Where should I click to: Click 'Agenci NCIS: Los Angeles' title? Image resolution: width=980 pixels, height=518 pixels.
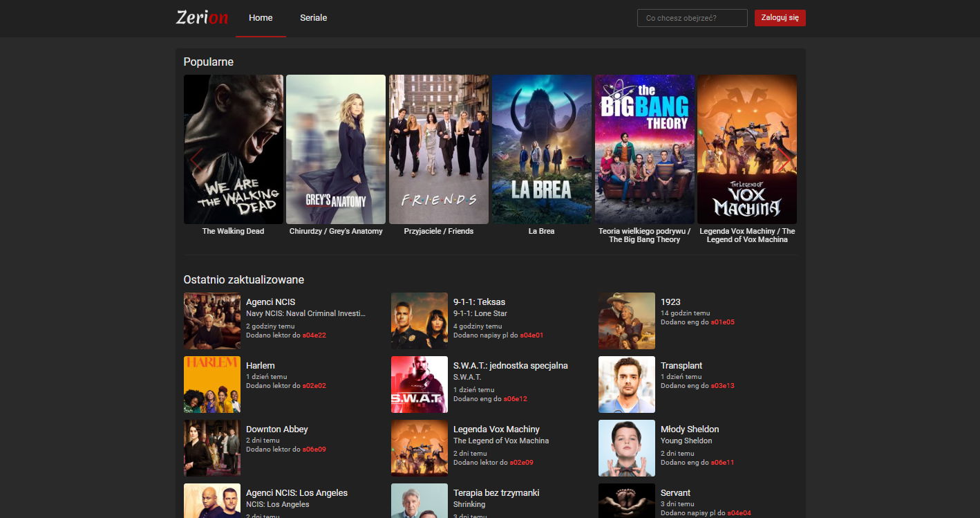pyautogui.click(x=297, y=493)
